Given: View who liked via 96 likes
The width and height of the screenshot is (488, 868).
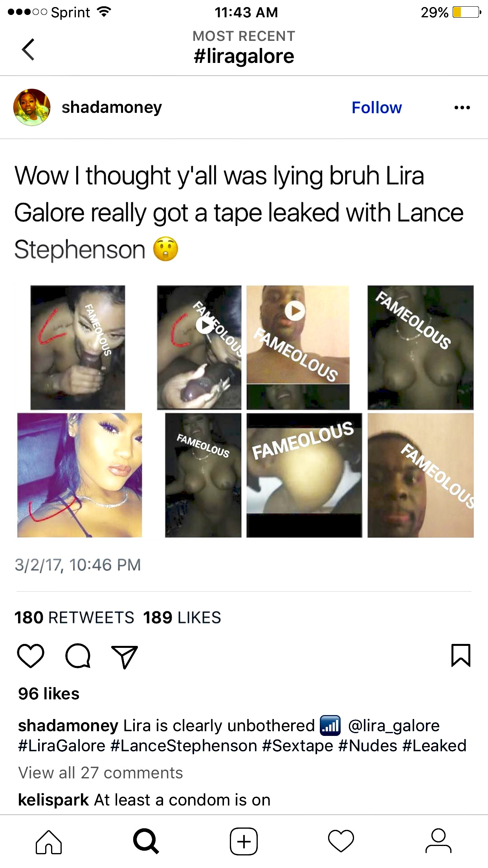Looking at the screenshot, I should click(x=49, y=694).
